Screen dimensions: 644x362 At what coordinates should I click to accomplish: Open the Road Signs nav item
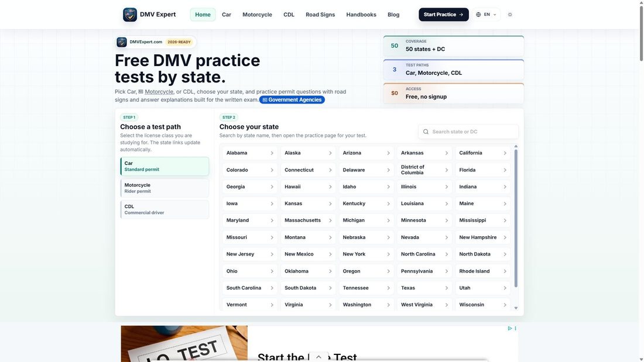(320, 15)
